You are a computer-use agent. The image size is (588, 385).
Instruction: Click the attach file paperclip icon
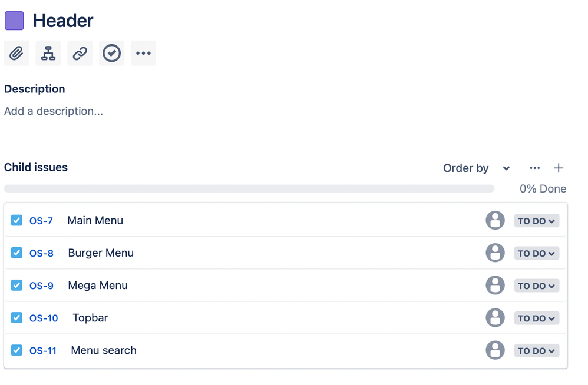[x=16, y=53]
